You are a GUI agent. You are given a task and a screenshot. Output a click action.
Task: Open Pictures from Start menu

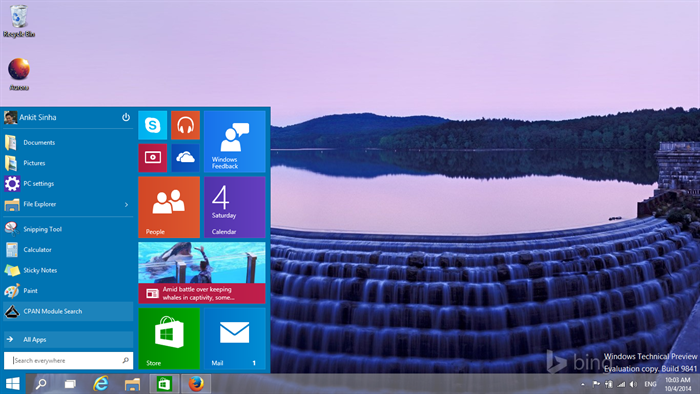tap(68, 163)
